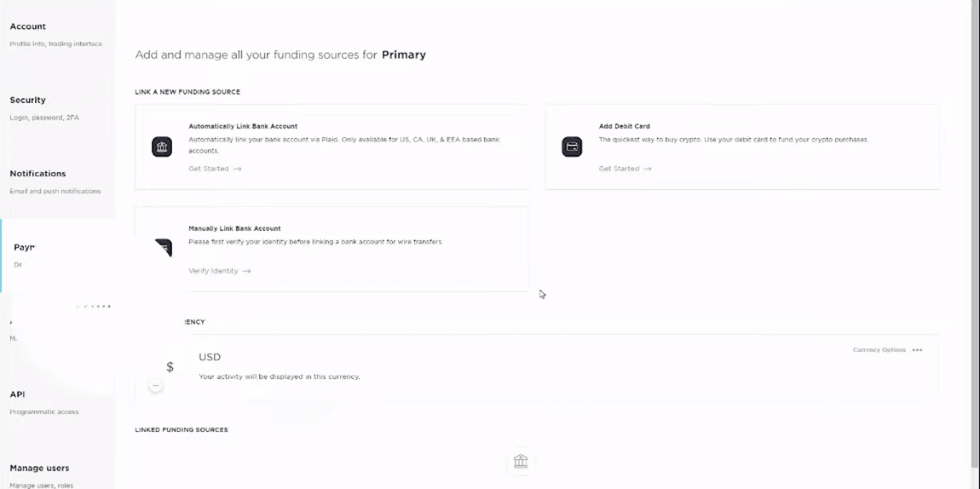Viewport: 980px width, 489px height.
Task: Click the debit card icon
Action: coord(572,147)
